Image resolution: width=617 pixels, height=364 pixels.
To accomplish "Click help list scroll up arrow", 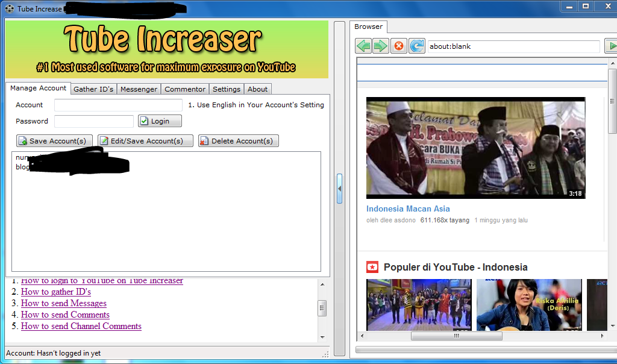I will (x=322, y=284).
